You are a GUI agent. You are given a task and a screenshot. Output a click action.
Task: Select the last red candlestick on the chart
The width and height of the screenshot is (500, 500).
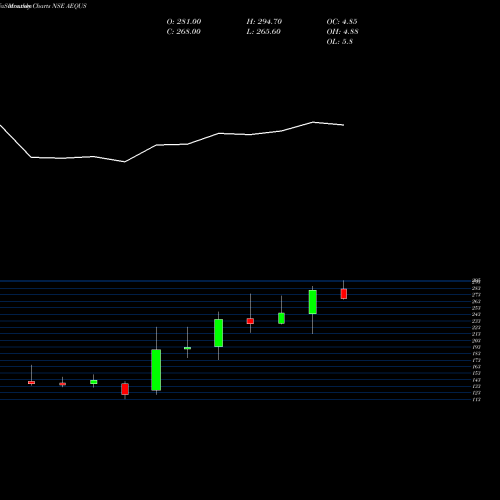pos(344,294)
